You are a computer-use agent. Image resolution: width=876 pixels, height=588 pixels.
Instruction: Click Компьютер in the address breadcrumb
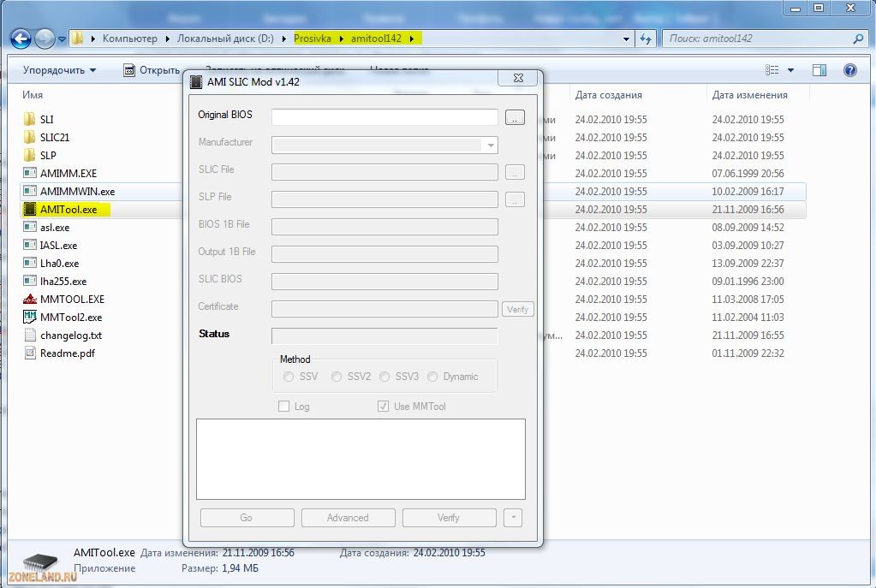129,39
